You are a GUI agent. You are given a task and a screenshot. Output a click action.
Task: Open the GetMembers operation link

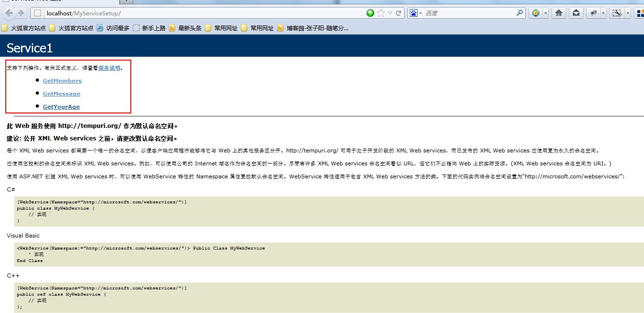click(x=62, y=81)
